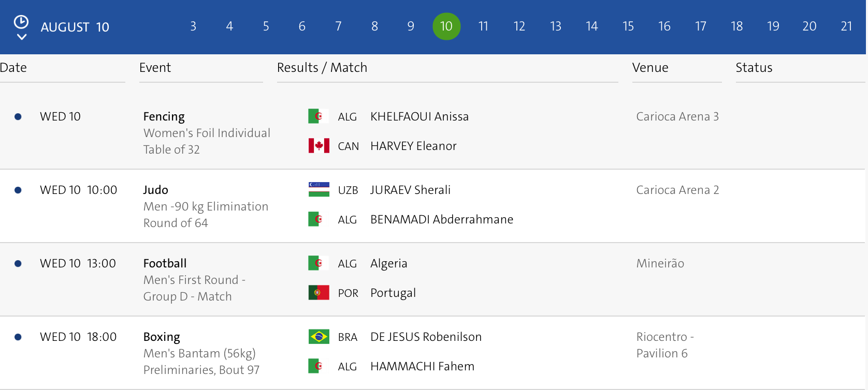Select day 11 in the date bar
Screen dimensions: 868x390
483,26
